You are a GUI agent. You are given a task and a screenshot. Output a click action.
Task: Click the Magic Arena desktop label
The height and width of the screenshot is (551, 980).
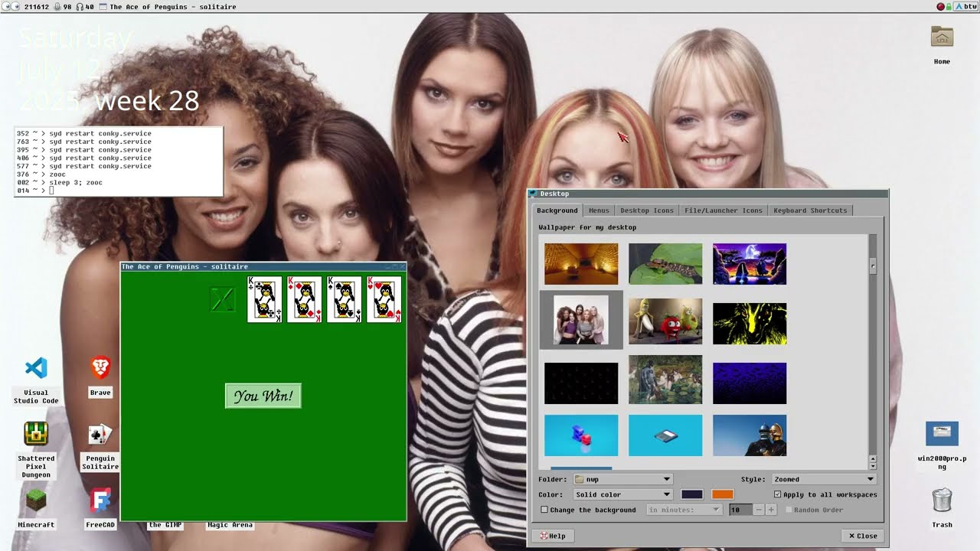(230, 525)
